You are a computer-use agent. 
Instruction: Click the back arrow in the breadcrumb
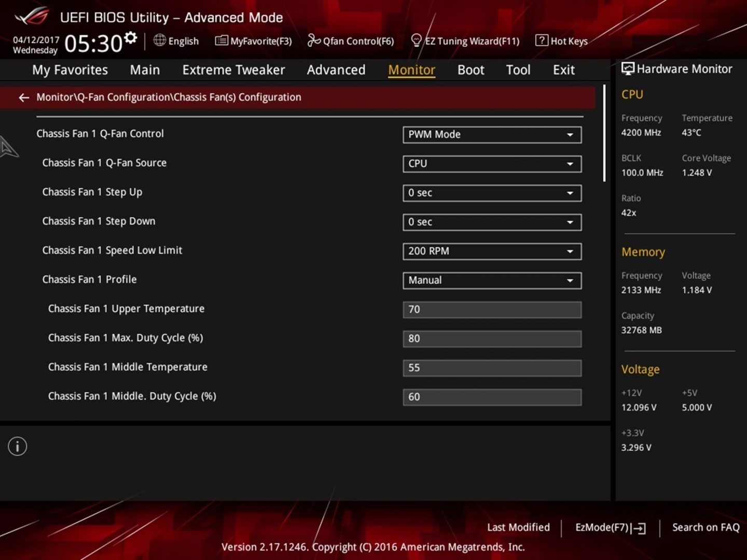click(x=24, y=97)
